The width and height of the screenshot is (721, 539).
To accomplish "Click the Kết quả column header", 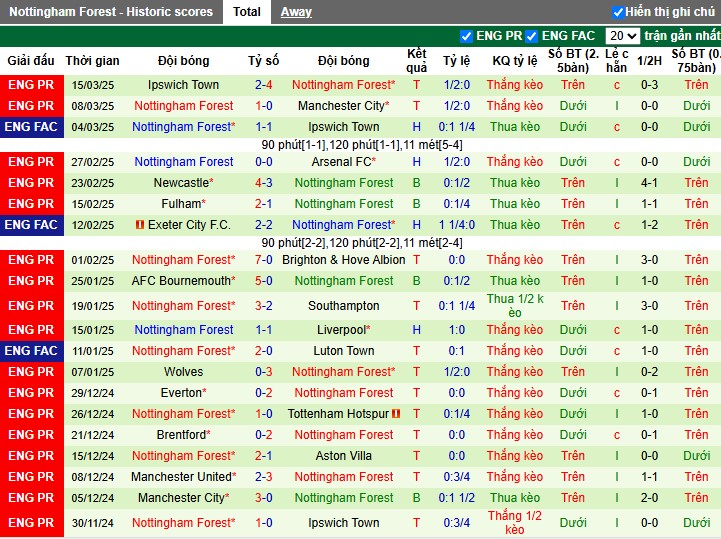I will coord(417,61).
